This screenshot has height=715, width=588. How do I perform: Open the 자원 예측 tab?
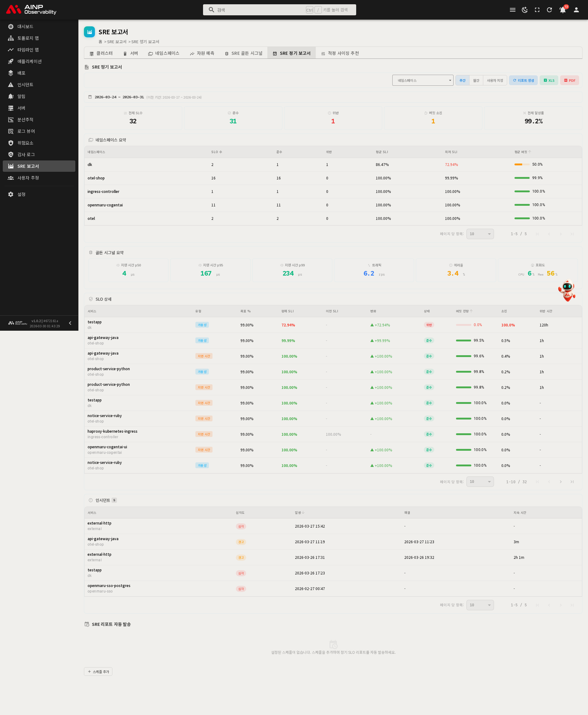202,53
